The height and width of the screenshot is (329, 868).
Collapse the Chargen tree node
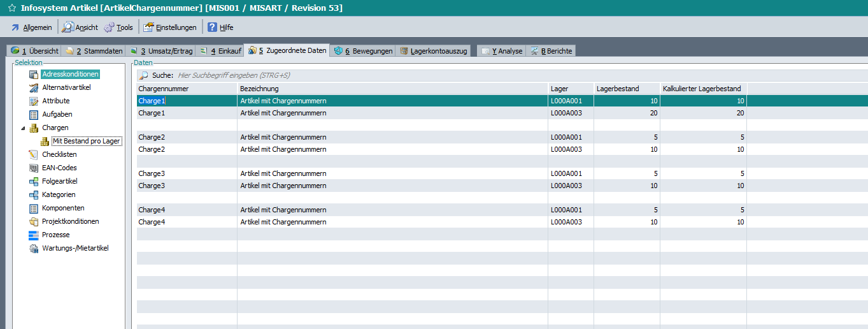pyautogui.click(x=24, y=128)
